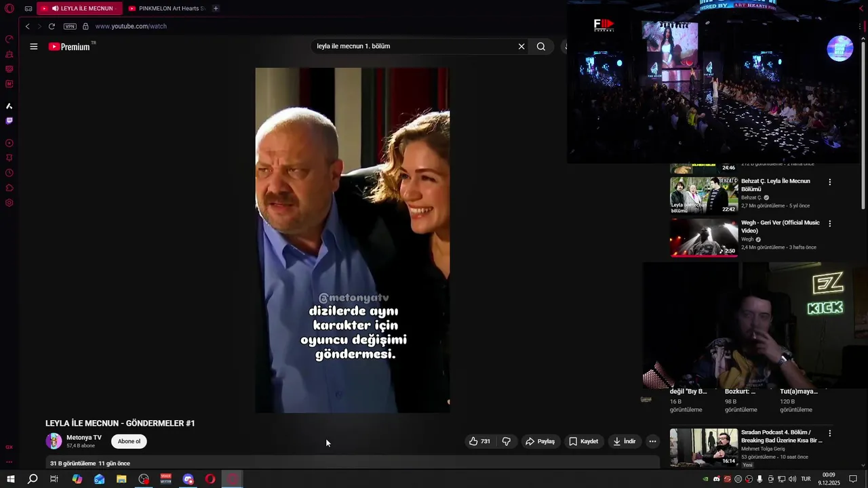868x488 pixels.
Task: Save the video with Kaydet
Action: (x=583, y=441)
